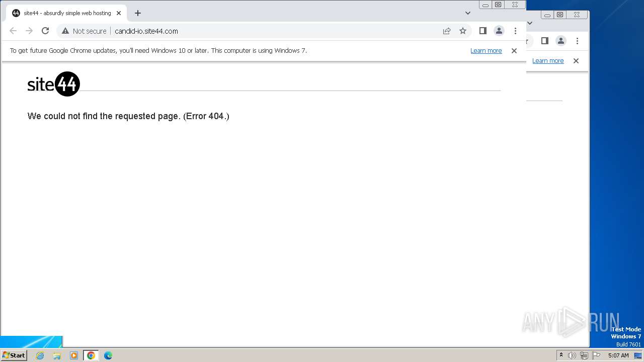The height and width of the screenshot is (362, 644).
Task: Go back using the back arrow
Action: point(13,31)
